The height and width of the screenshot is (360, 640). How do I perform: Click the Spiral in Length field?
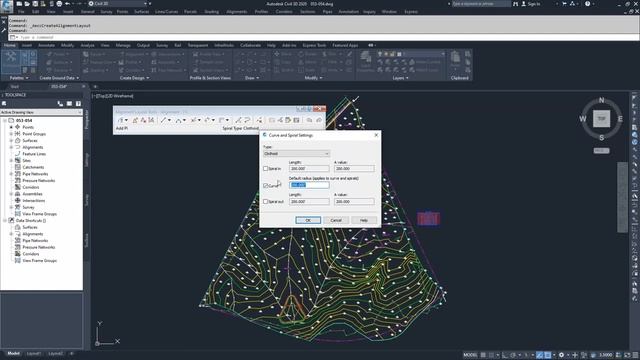point(309,169)
